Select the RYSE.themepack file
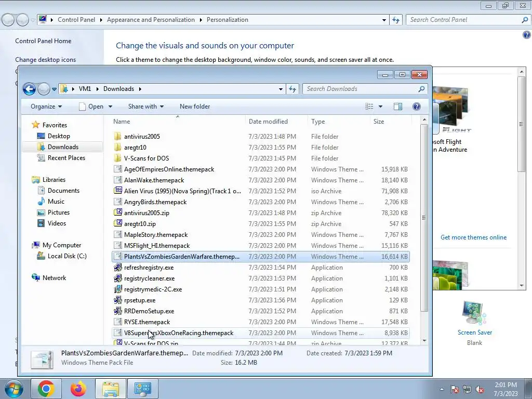 coord(261,322)
